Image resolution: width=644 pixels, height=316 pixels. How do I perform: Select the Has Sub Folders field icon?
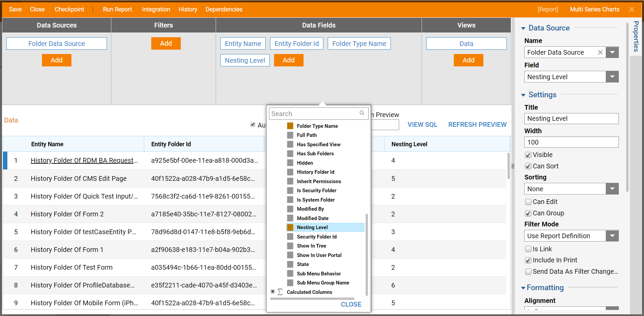click(x=290, y=154)
